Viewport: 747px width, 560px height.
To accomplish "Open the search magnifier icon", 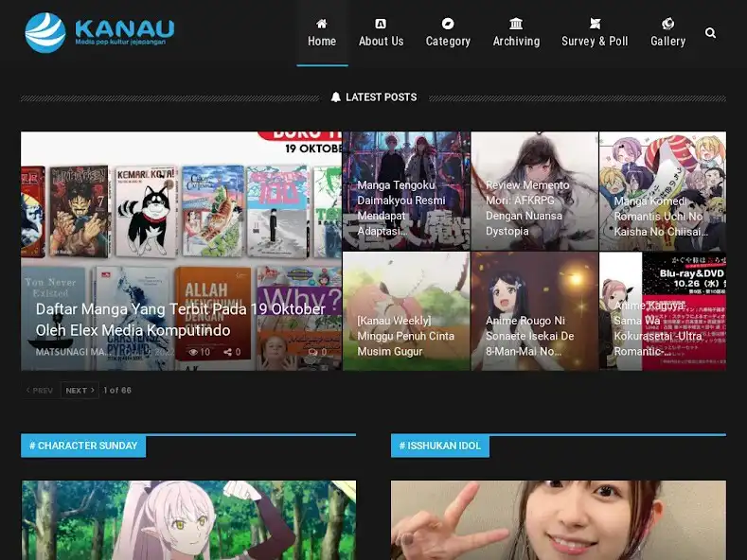I will click(x=710, y=33).
